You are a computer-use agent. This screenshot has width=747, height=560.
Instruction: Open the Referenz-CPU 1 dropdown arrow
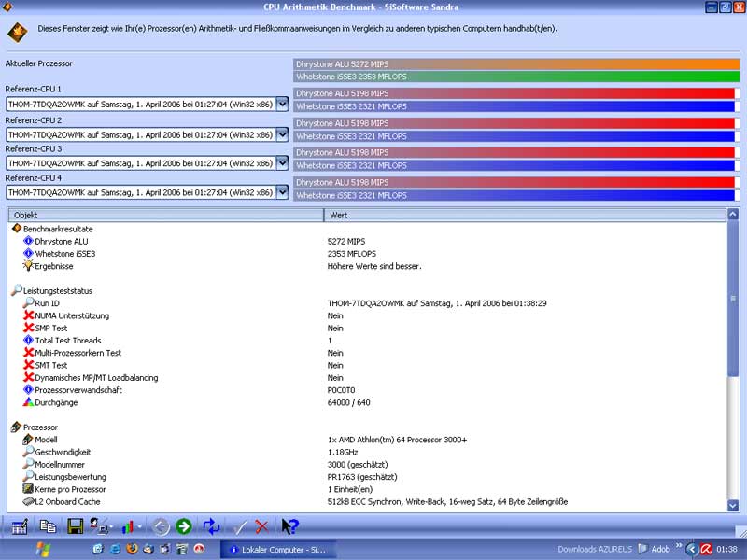283,104
